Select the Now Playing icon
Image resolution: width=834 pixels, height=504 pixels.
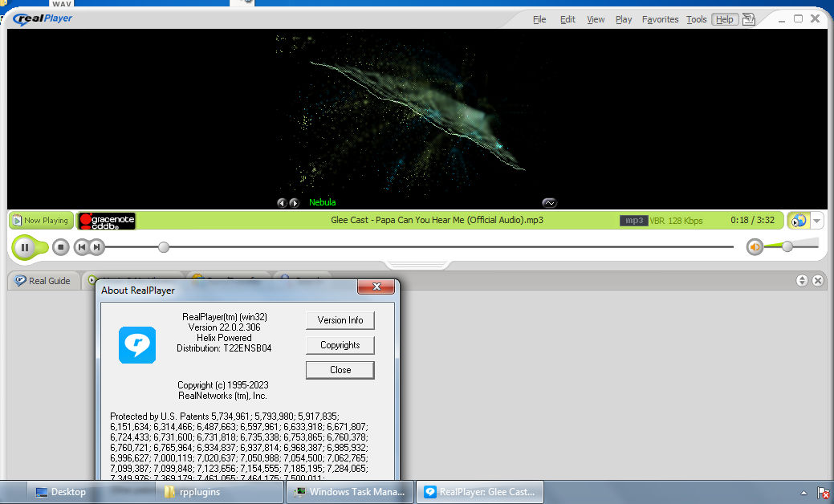point(40,220)
